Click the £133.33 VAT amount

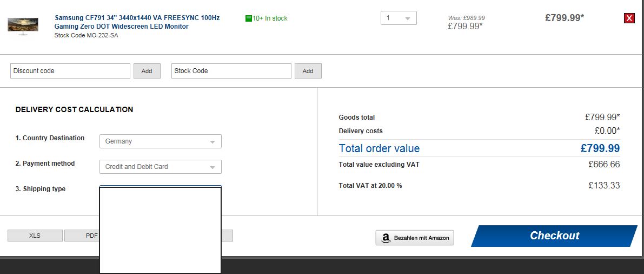click(604, 186)
